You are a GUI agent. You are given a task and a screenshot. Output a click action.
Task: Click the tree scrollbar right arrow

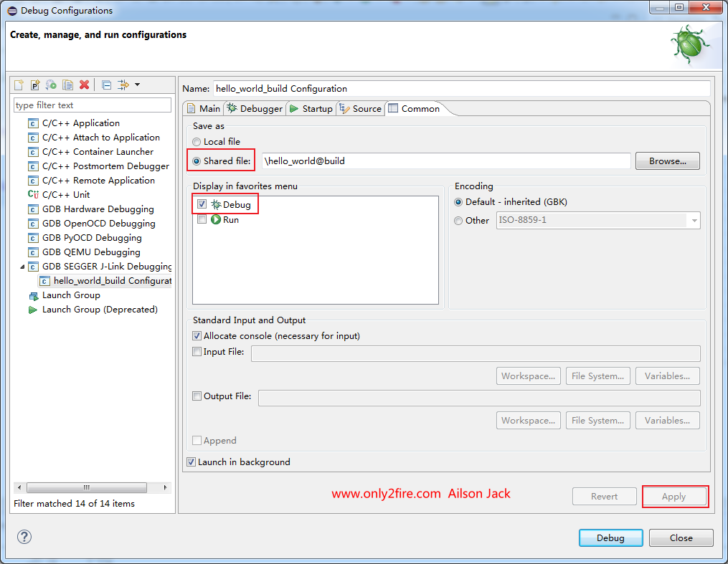[165, 487]
